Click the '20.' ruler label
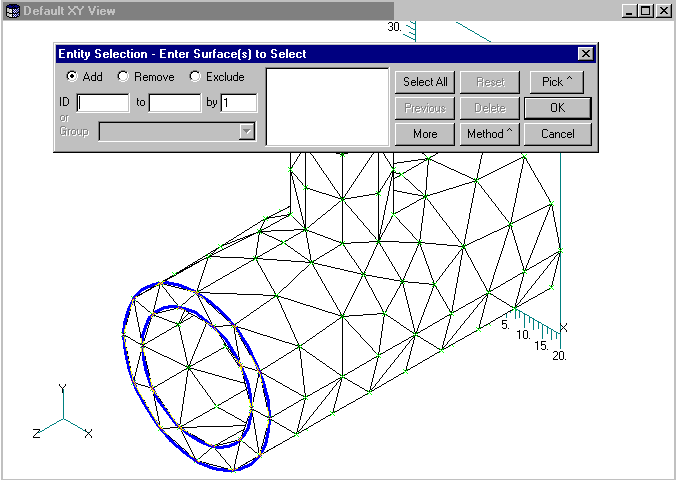The height and width of the screenshot is (480, 676). pos(559,356)
